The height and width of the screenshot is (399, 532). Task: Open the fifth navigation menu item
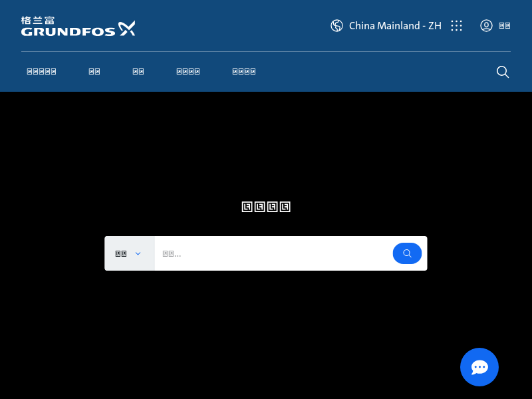click(x=243, y=72)
